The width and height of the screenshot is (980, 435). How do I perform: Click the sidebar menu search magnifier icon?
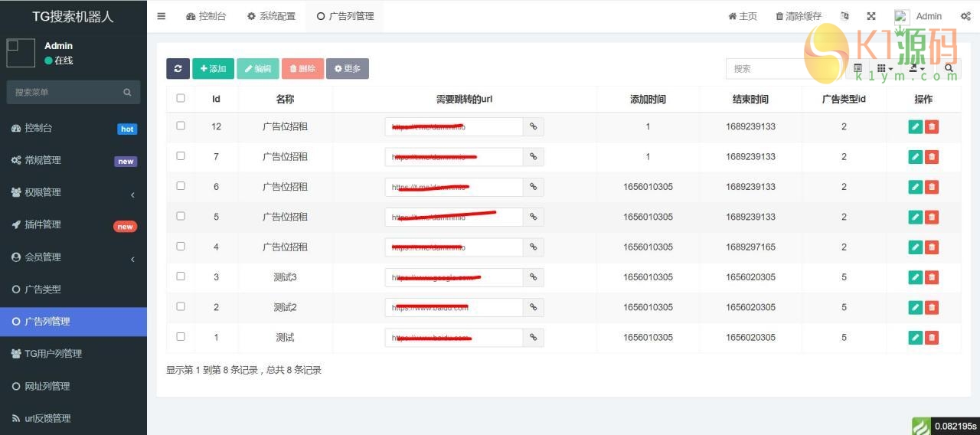point(127,92)
